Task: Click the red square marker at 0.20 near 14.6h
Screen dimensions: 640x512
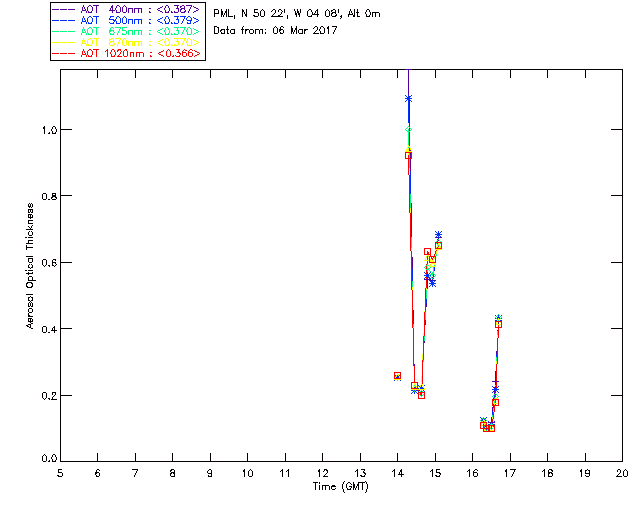Action: tap(422, 396)
